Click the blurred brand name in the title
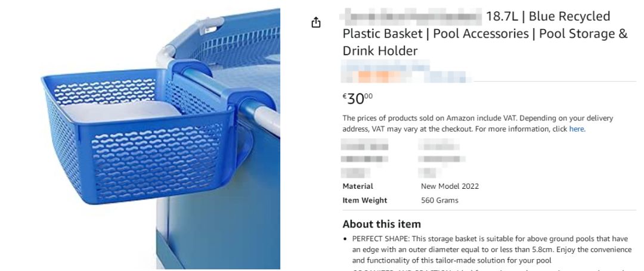644x271 pixels. (411, 16)
